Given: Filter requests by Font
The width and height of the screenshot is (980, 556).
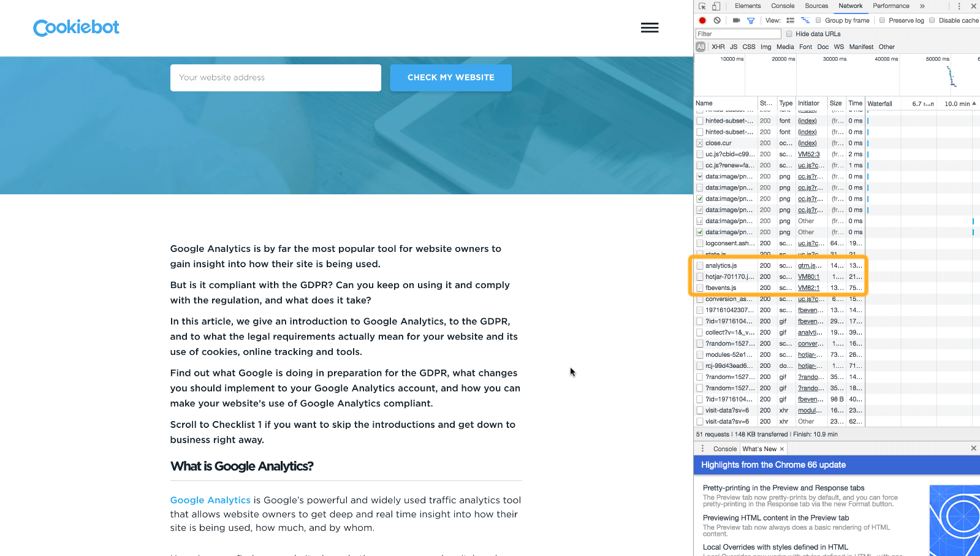Looking at the screenshot, I should (806, 47).
